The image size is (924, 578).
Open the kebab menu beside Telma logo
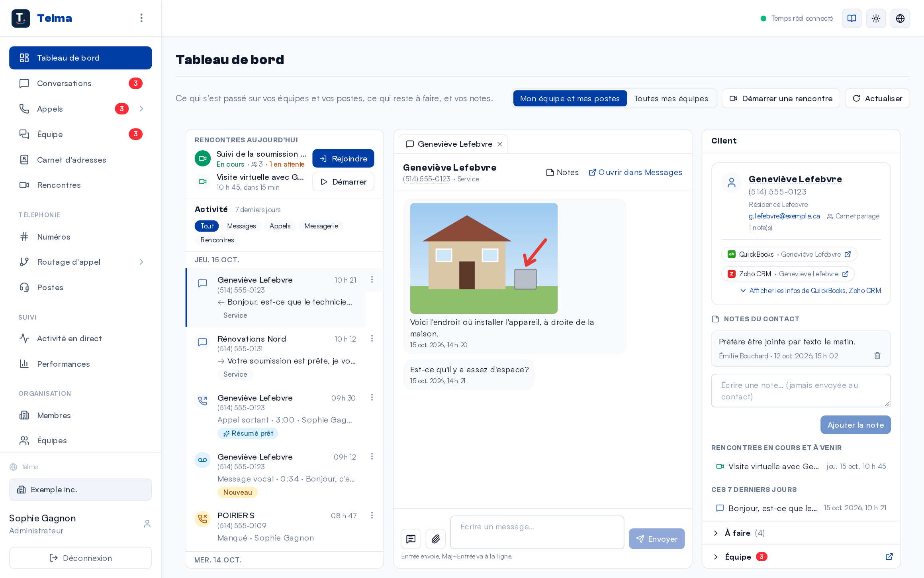[141, 18]
